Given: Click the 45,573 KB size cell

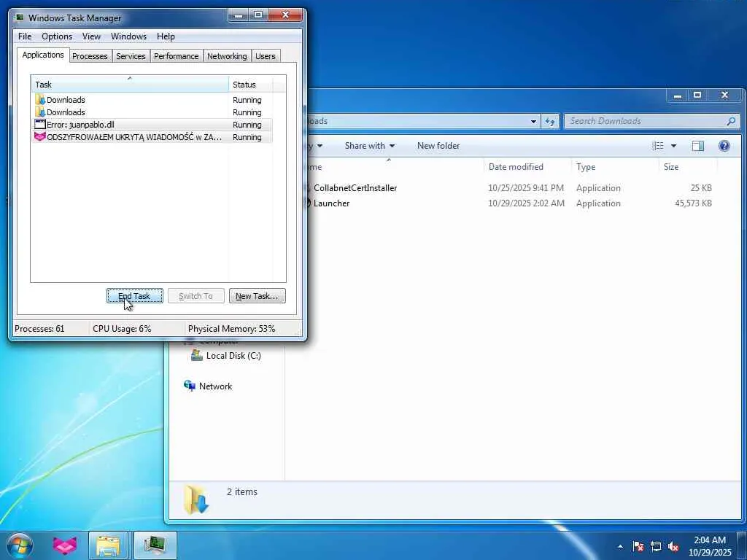Looking at the screenshot, I should coord(693,203).
